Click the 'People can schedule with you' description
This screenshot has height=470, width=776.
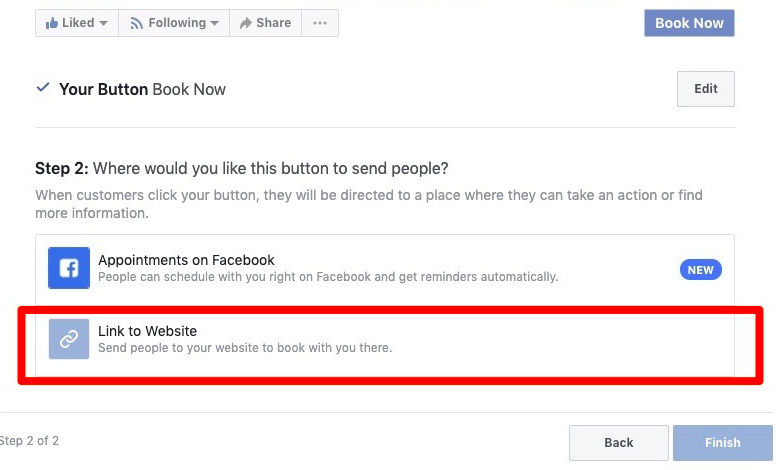pos(328,277)
